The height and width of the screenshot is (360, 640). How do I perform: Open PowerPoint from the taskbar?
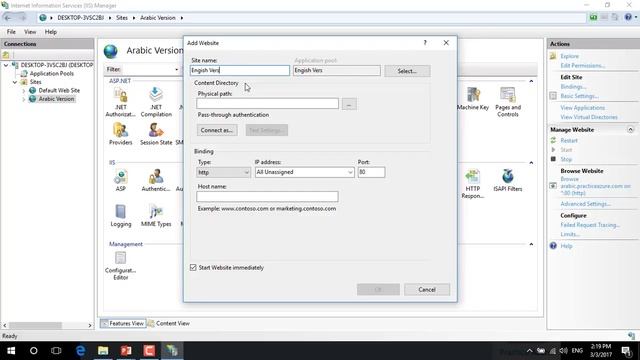click(x=126, y=351)
